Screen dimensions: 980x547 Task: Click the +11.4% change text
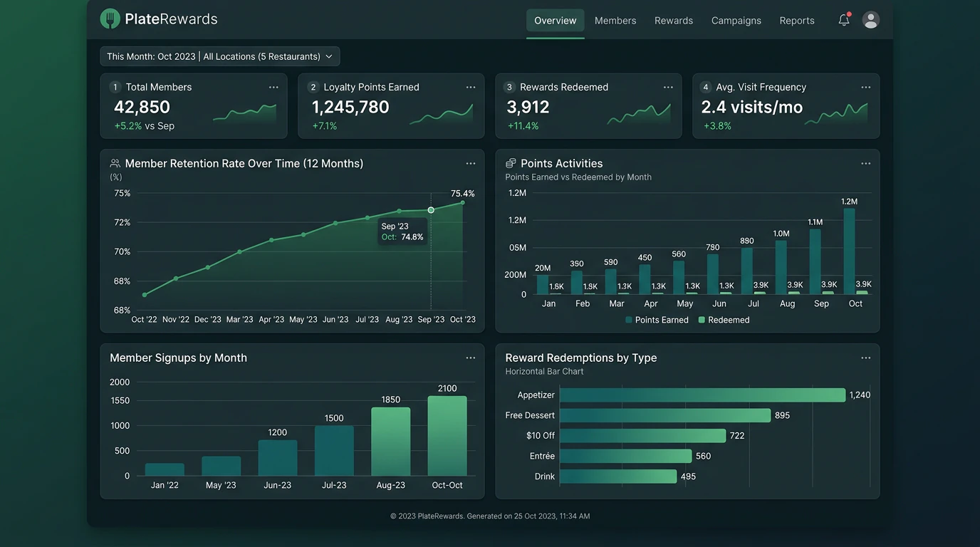click(523, 126)
